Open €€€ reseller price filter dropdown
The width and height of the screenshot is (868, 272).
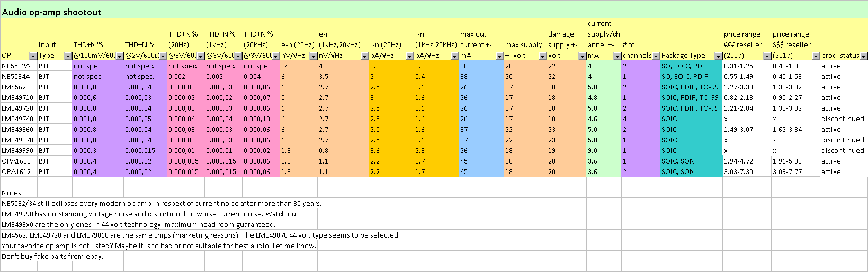pos(767,56)
